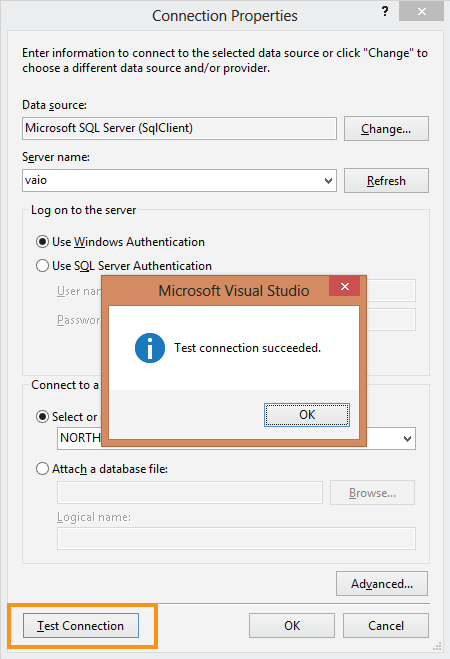Click the Test Connection button
This screenshot has width=450, height=659.
tap(81, 626)
